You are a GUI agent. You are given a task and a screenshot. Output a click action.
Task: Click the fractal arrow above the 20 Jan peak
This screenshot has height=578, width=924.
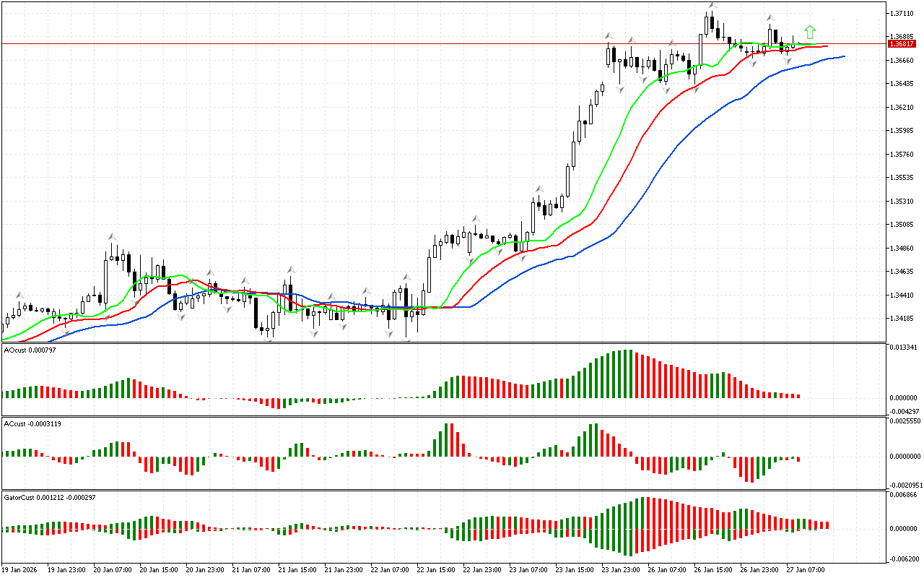coord(112,236)
